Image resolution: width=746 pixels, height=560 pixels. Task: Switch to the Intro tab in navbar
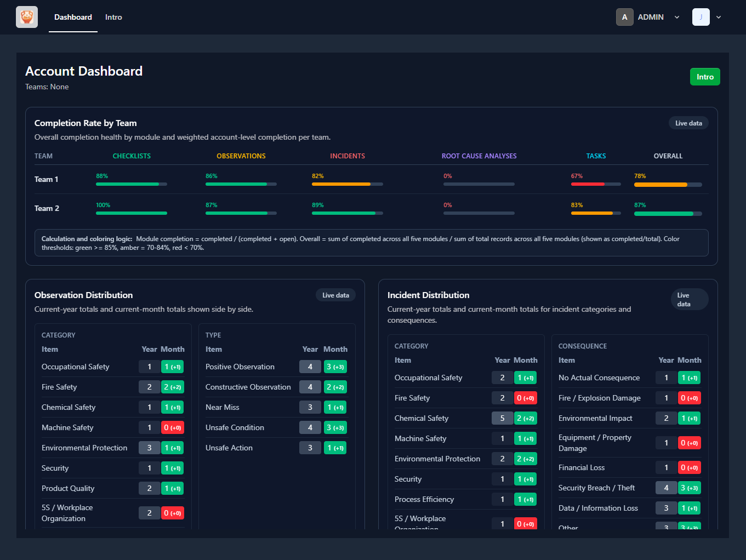click(113, 17)
